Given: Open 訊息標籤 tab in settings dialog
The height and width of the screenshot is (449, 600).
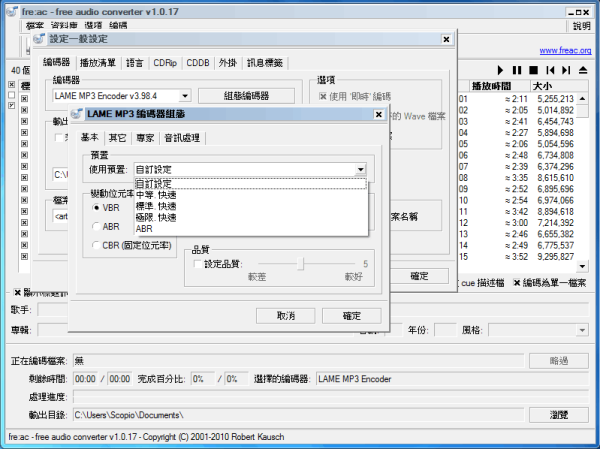Looking at the screenshot, I should click(x=265, y=63).
